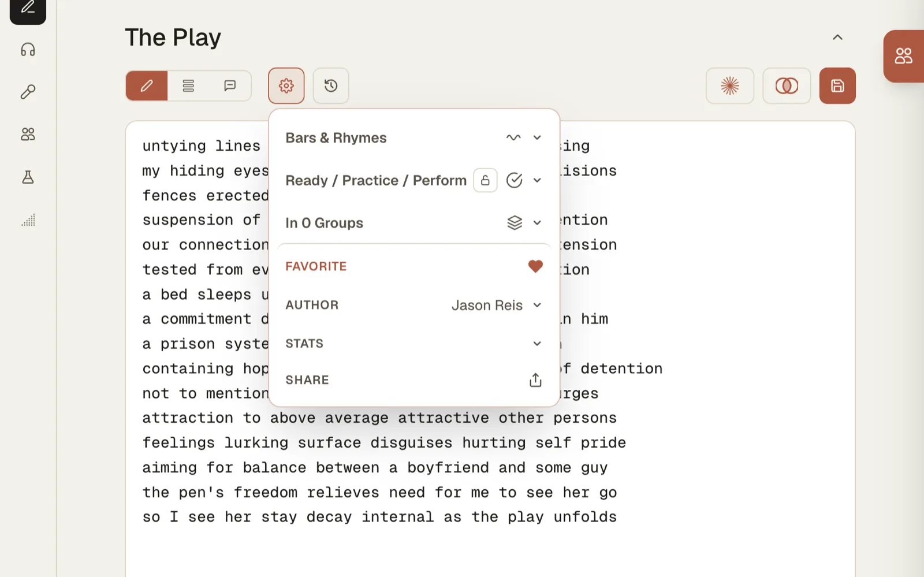
Task: Click the line 'feelings lurking surface disguises'
Action: click(384, 442)
